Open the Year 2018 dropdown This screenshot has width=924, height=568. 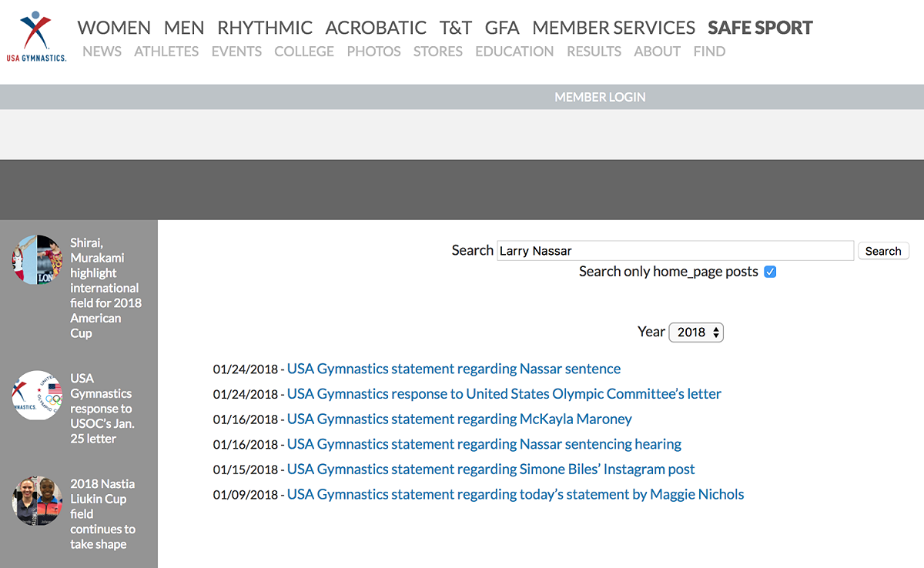(x=696, y=332)
